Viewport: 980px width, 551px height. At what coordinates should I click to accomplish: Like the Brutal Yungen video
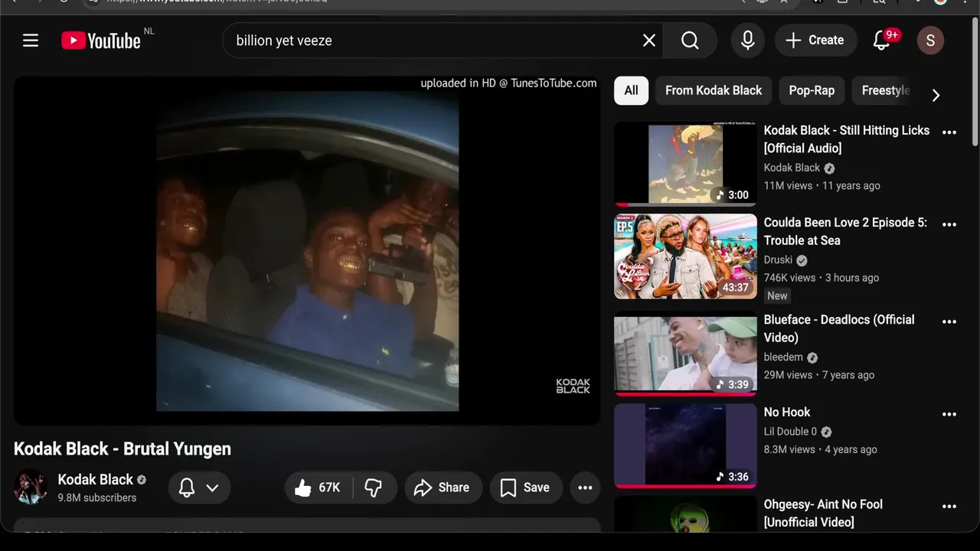[x=318, y=487]
